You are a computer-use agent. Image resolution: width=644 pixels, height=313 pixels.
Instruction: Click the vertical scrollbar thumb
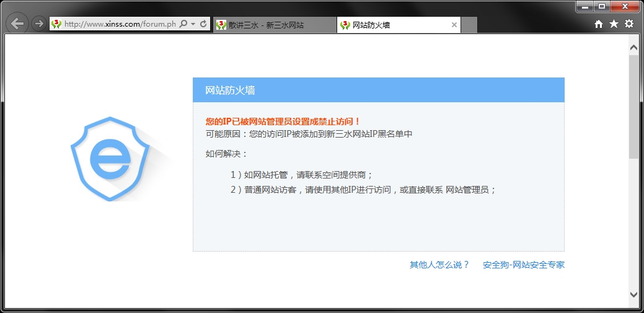[x=633, y=106]
